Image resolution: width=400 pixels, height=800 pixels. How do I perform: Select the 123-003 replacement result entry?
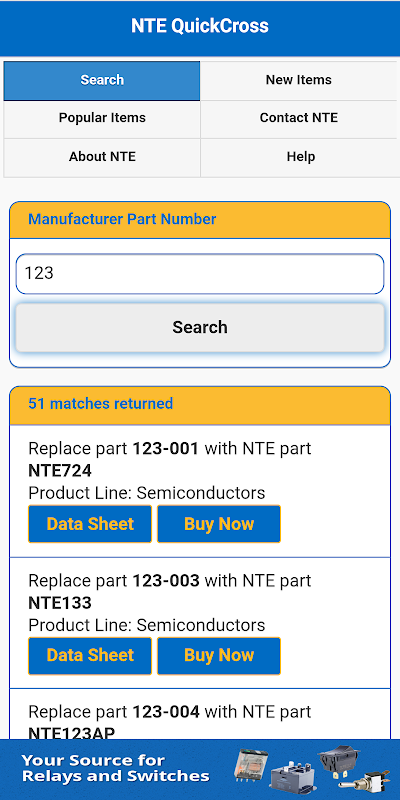click(x=200, y=623)
